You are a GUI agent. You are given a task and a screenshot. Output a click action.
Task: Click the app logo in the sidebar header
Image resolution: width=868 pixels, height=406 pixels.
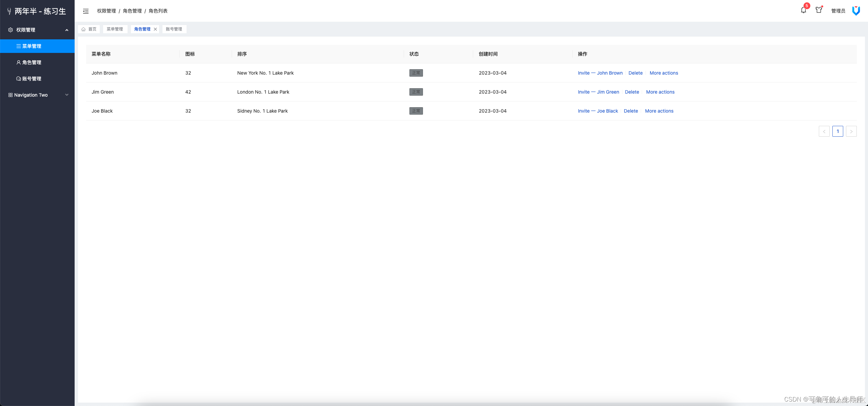(9, 12)
